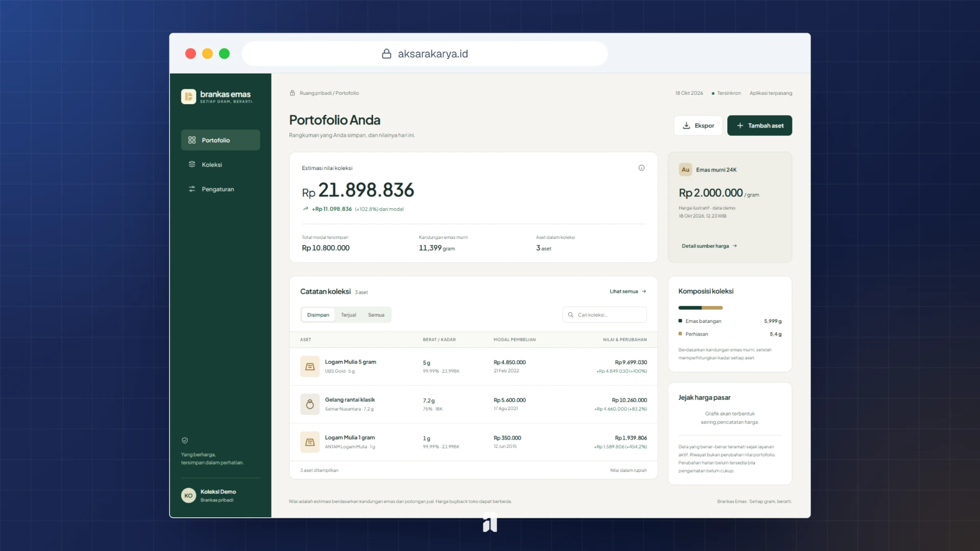Click the Komposisi koleksi composition bar
This screenshot has width=980, height=551.
point(700,308)
